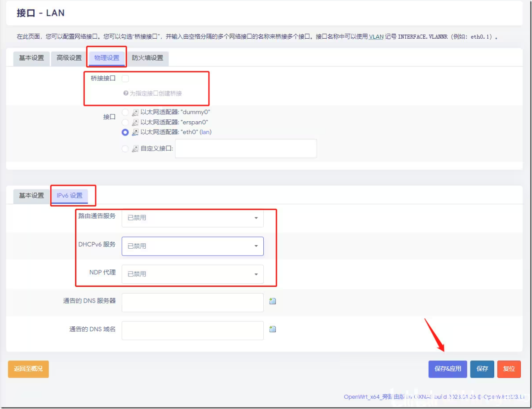Viewport: 532px width, 409px height.
Task: Click the dummy0 ethernet adapter icon
Action: pos(135,112)
